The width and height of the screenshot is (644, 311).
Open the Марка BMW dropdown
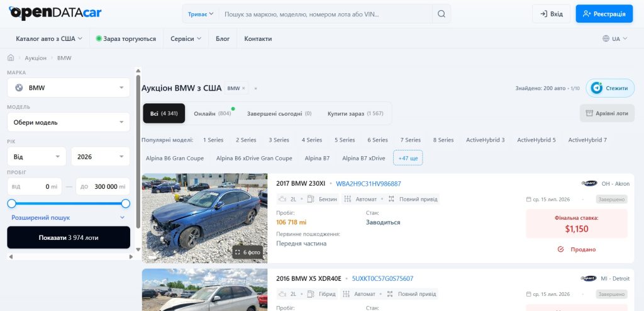pyautogui.click(x=69, y=88)
